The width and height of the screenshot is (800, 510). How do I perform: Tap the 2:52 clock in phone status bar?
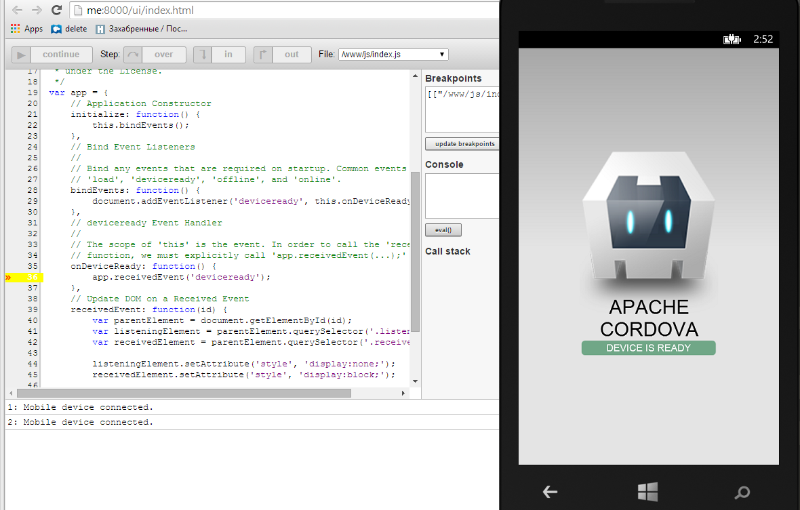pos(763,39)
